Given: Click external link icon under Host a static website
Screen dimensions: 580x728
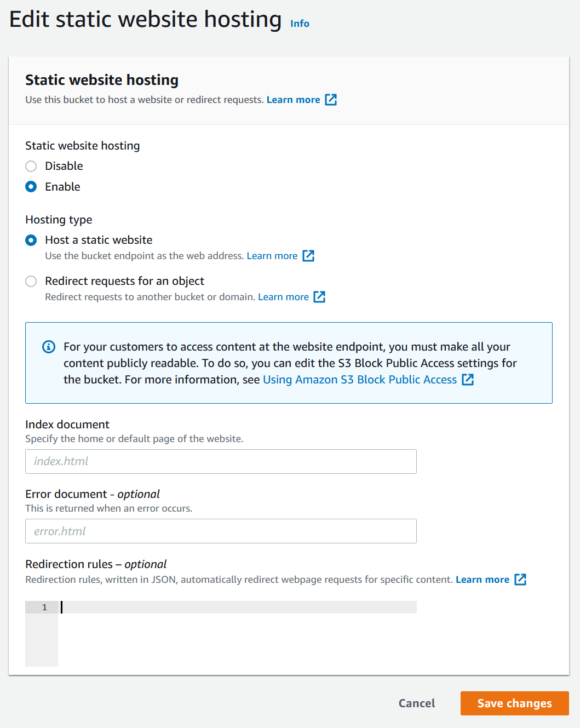Looking at the screenshot, I should 308,256.
